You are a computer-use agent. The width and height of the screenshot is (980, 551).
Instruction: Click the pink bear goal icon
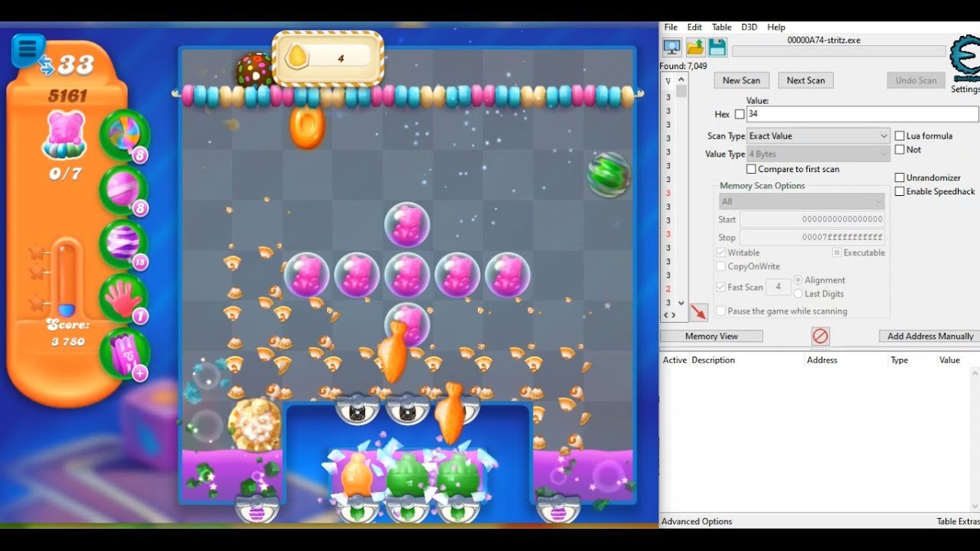(66, 134)
